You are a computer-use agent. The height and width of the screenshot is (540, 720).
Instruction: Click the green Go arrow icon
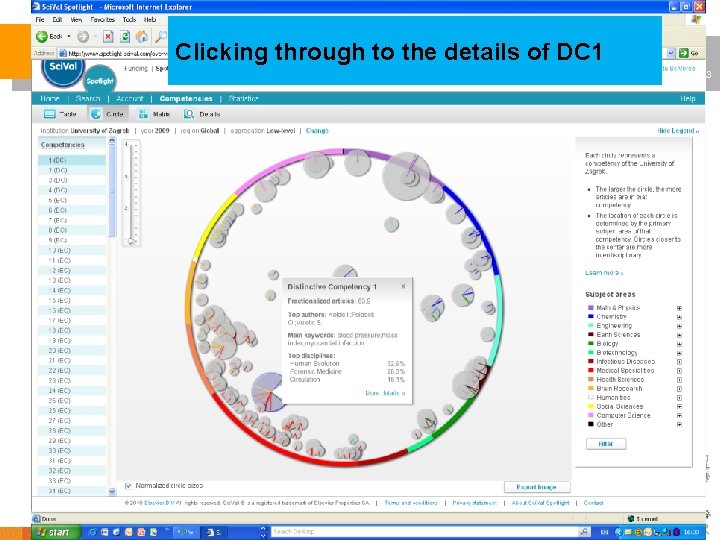point(684,53)
